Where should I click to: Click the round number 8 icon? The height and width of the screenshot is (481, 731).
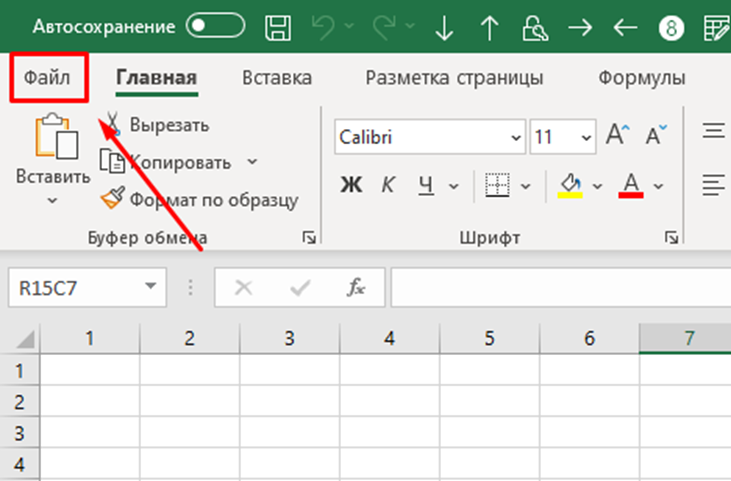671,28
